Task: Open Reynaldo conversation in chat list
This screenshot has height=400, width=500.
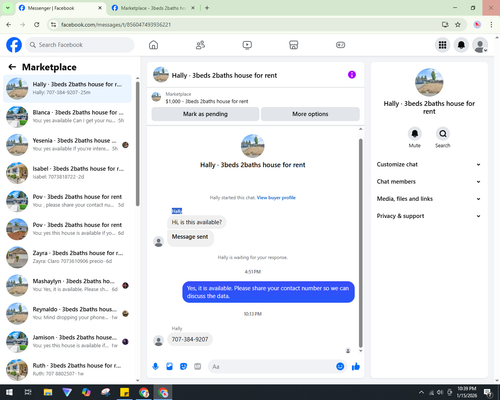Action: (67, 313)
